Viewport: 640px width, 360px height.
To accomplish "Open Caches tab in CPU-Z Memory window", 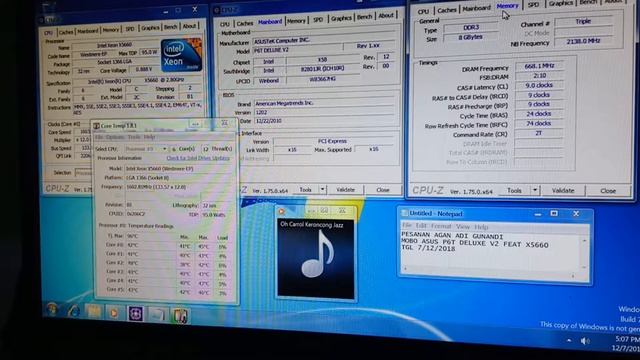I will click(447, 10).
